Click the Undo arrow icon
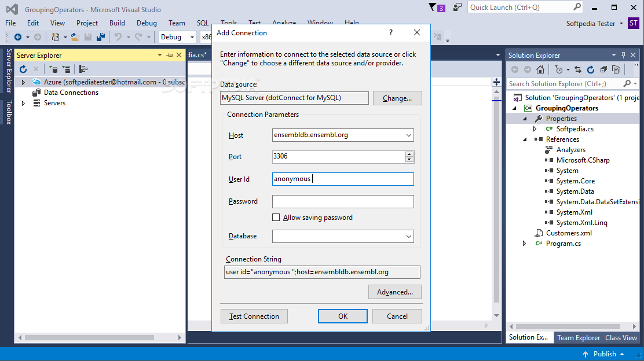644x361 pixels. pyautogui.click(x=118, y=37)
